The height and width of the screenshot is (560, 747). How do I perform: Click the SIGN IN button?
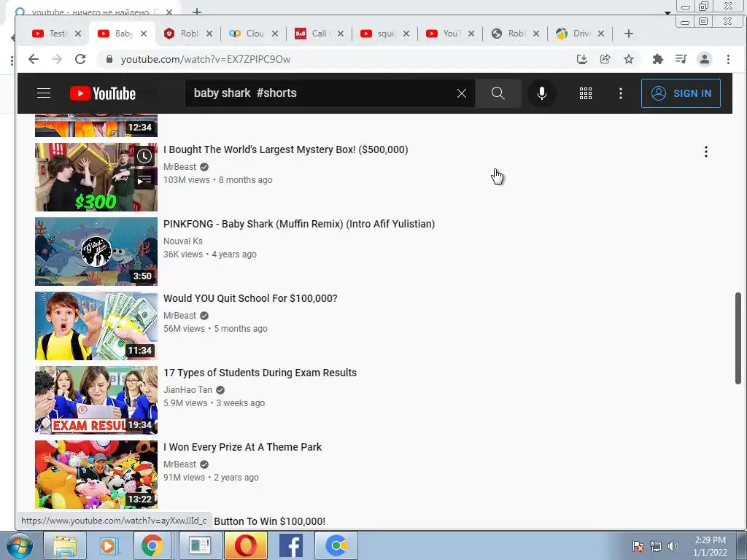pyautogui.click(x=681, y=93)
